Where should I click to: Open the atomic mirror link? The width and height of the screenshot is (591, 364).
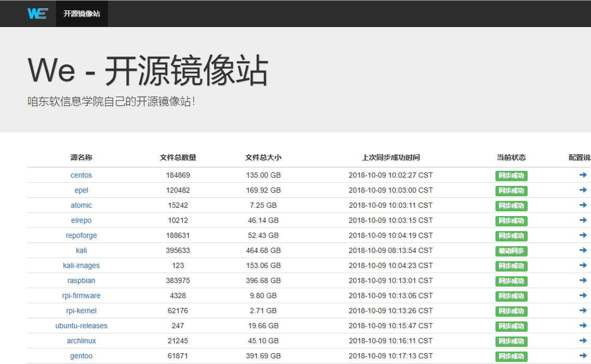click(x=81, y=205)
